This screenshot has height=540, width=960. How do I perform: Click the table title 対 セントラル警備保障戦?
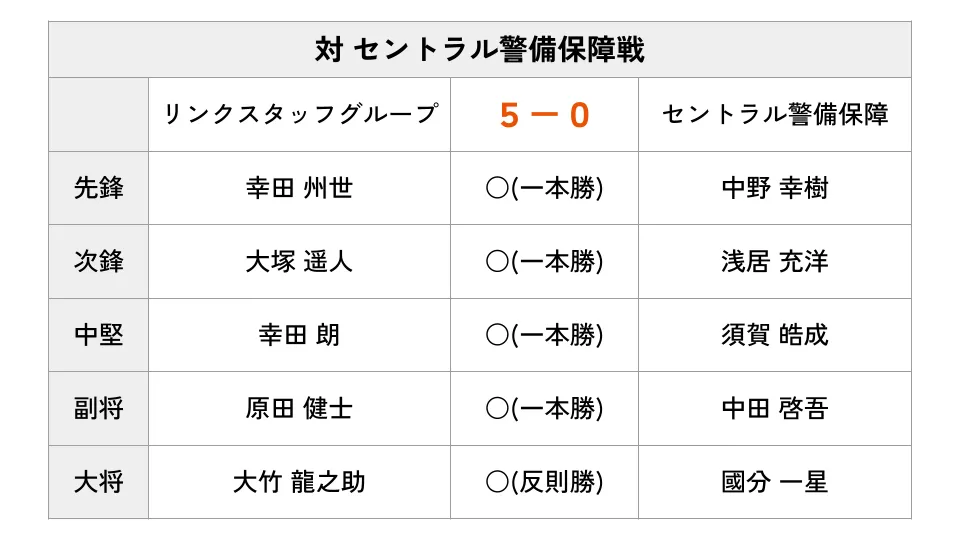pyautogui.click(x=479, y=50)
